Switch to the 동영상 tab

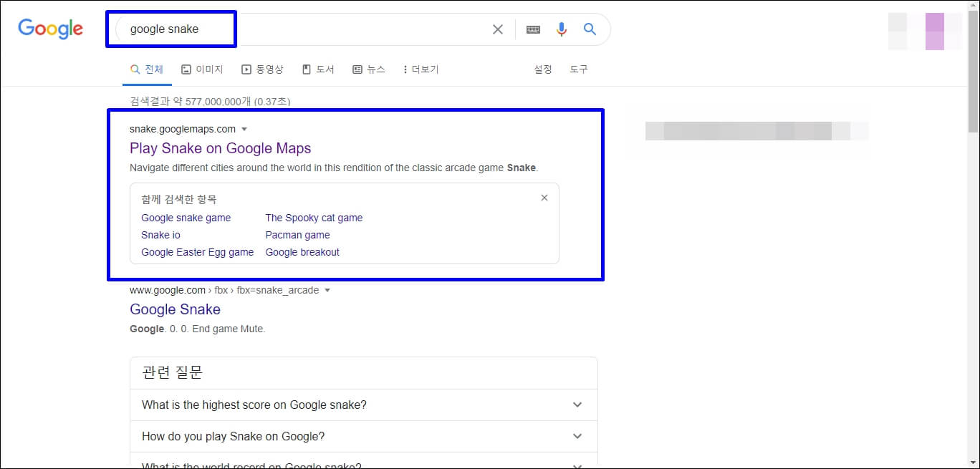pos(262,69)
